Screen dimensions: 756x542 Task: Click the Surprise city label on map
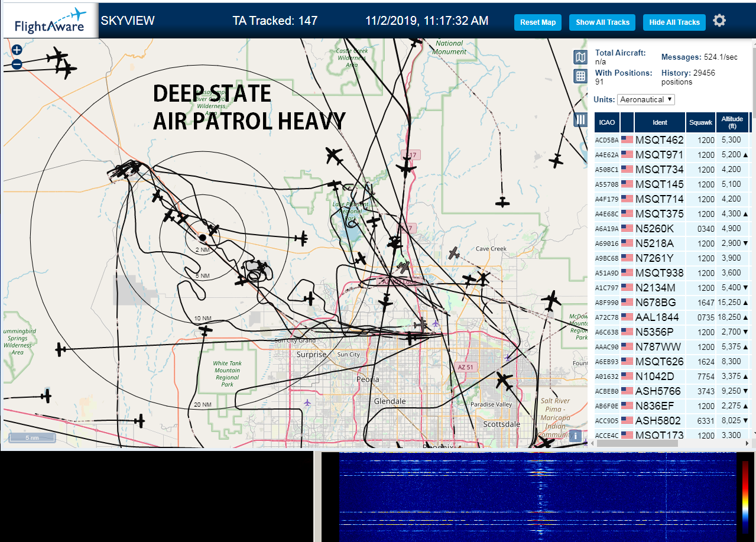[312, 354]
